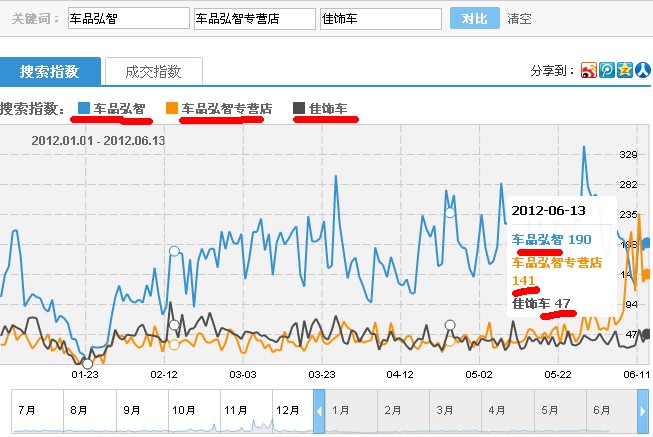Image resolution: width=653 pixels, height=437 pixels.
Task: Focus third keyword field 佳饰车
Action: coord(379,19)
